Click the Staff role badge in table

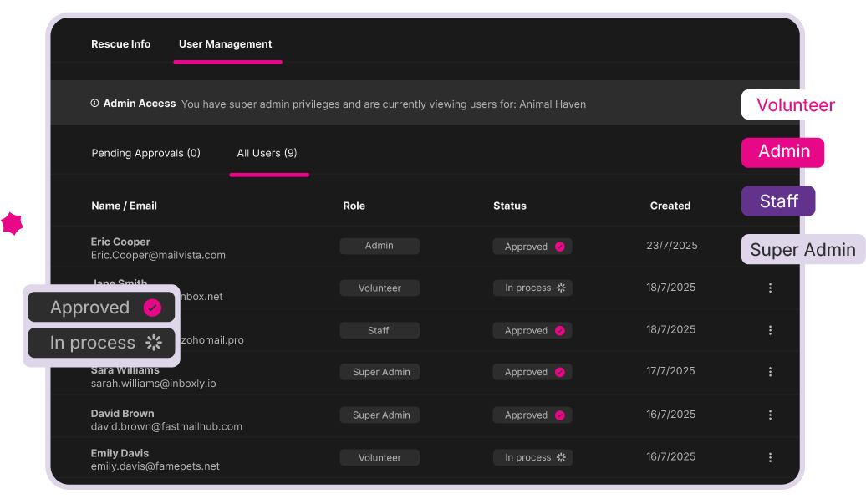pyautogui.click(x=380, y=330)
